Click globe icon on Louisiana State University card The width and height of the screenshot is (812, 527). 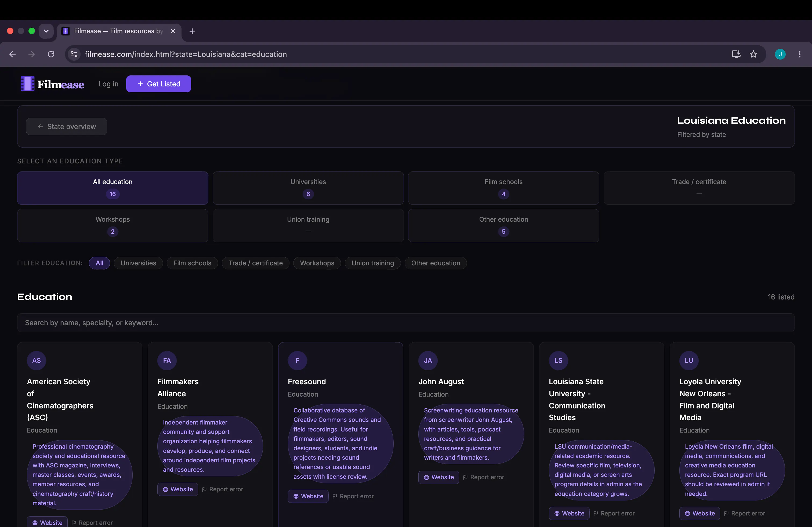pyautogui.click(x=557, y=513)
